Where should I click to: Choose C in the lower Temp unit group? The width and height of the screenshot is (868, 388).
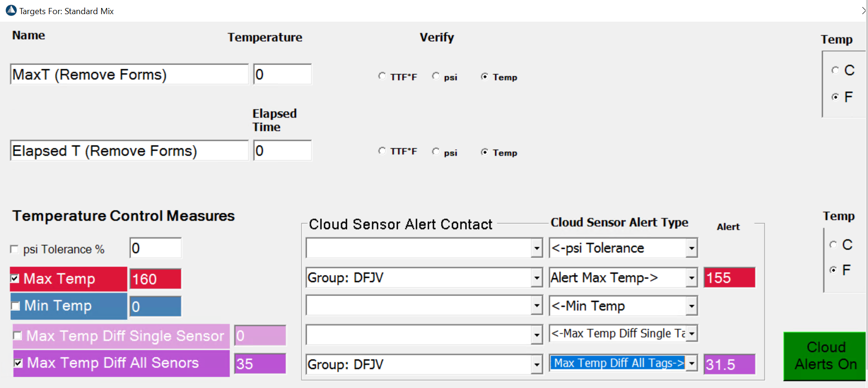[834, 244]
